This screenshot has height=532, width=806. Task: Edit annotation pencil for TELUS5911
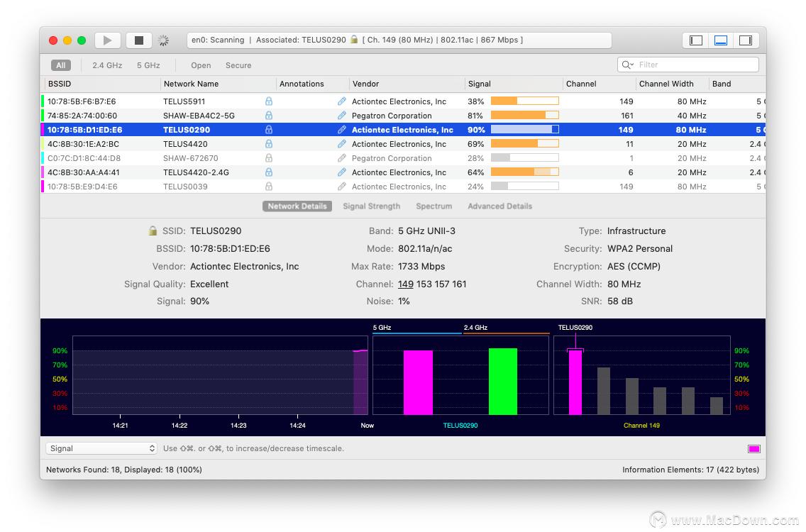point(342,101)
